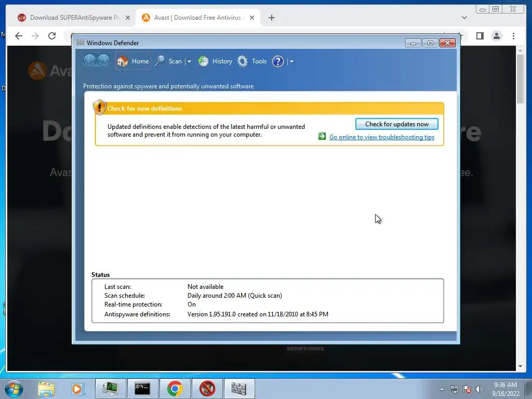Switch to Windows Defender in the taskbar
The image size is (532, 399).
tap(239, 389)
